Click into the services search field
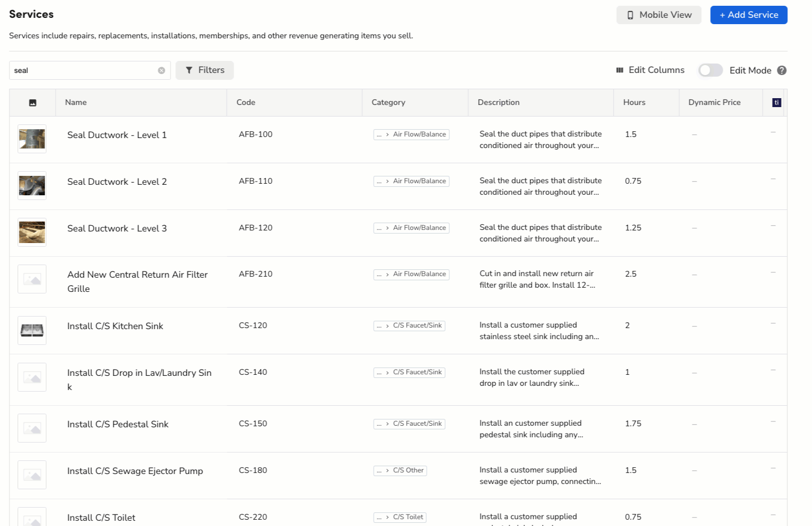Image resolution: width=812 pixels, height=526 pixels. coord(84,70)
